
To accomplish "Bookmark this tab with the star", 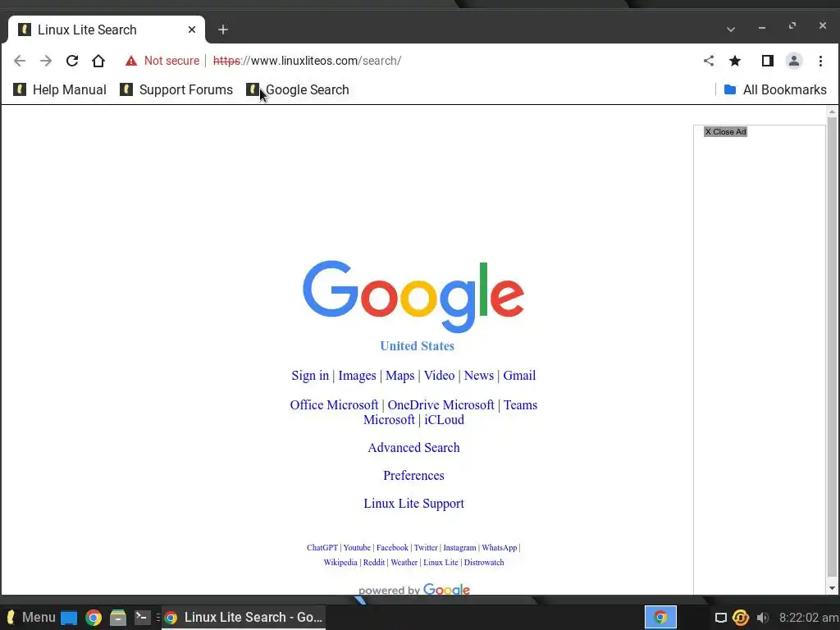I will [735, 61].
